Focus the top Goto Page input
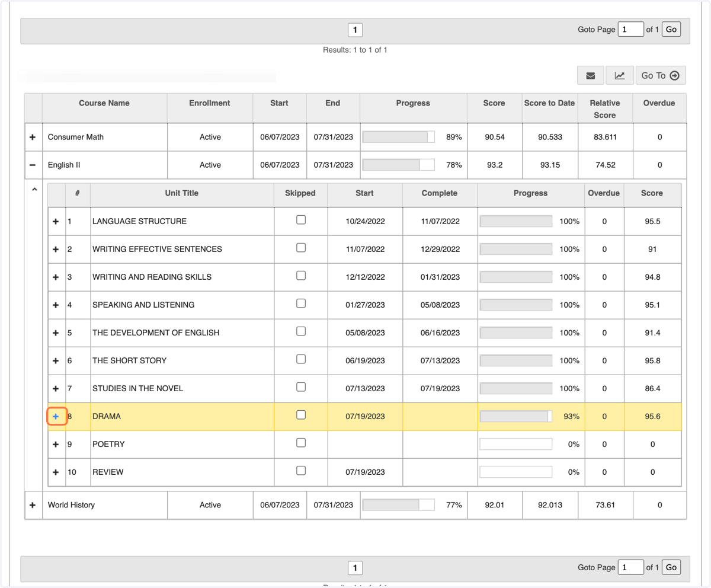This screenshot has width=711, height=588. click(x=631, y=29)
